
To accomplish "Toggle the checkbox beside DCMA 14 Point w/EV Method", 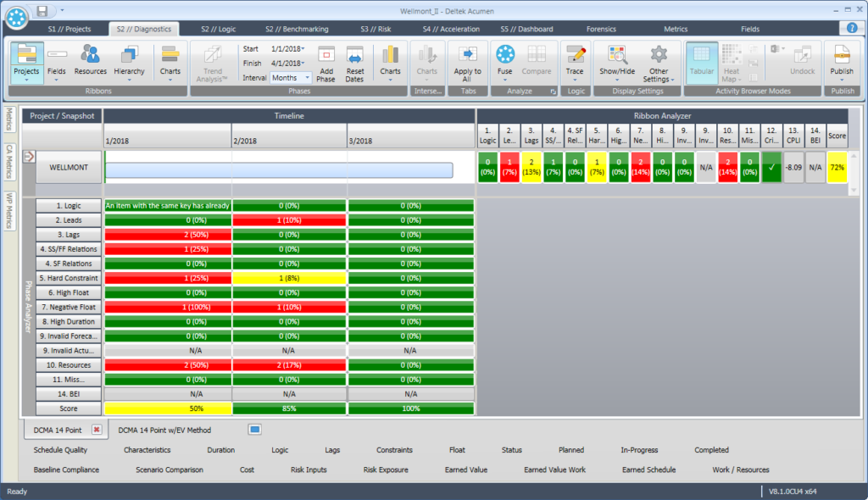I will 255,430.
